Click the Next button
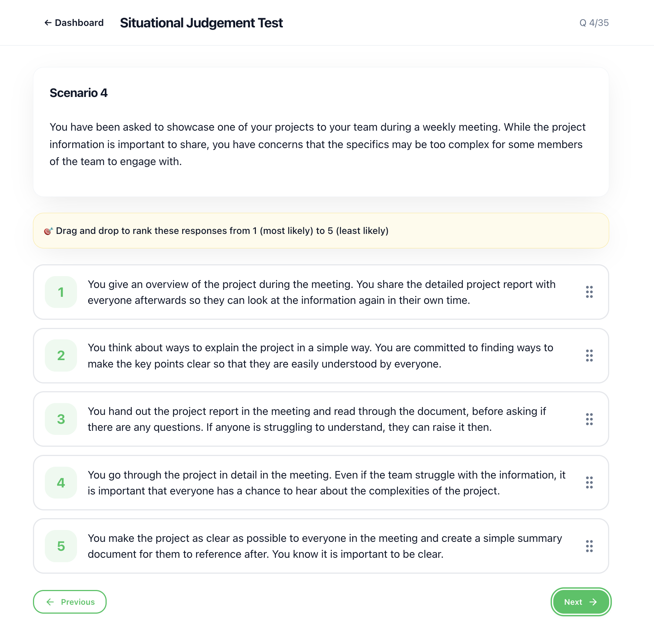Image resolution: width=654 pixels, height=644 pixels. 581,602
